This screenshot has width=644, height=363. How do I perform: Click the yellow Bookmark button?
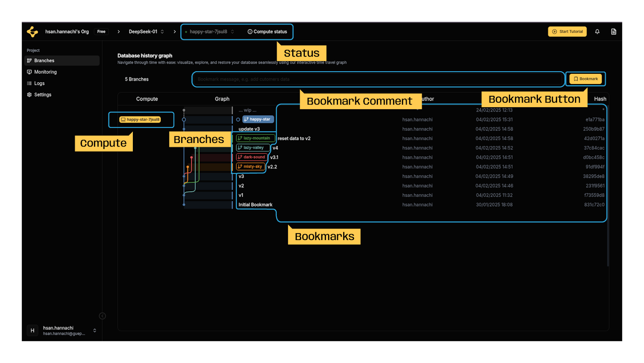coord(585,79)
